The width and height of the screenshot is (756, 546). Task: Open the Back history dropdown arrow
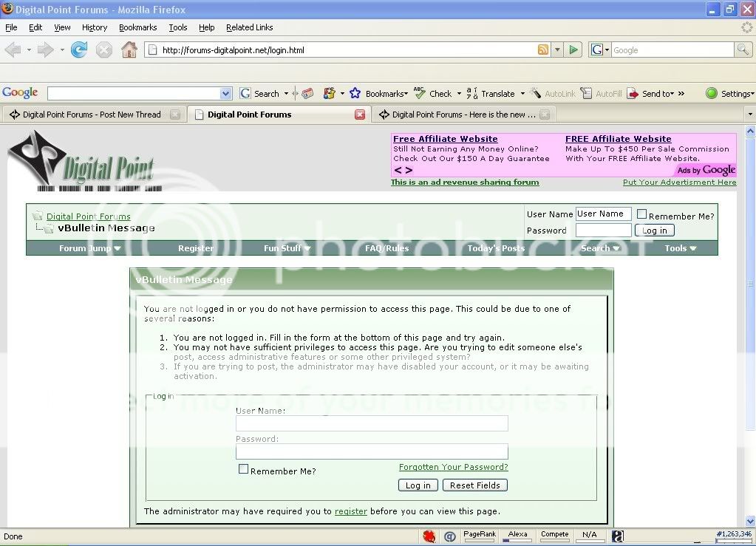click(x=29, y=50)
